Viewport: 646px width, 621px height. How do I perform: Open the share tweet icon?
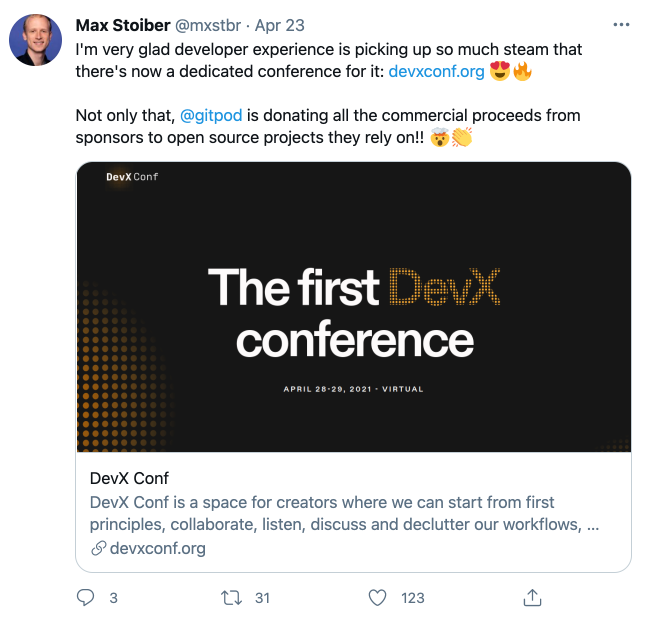point(533,598)
